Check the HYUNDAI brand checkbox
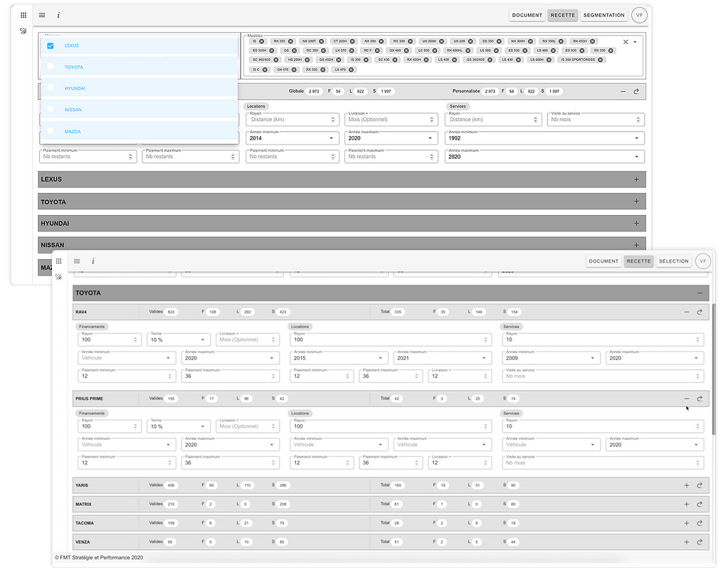 (50, 88)
